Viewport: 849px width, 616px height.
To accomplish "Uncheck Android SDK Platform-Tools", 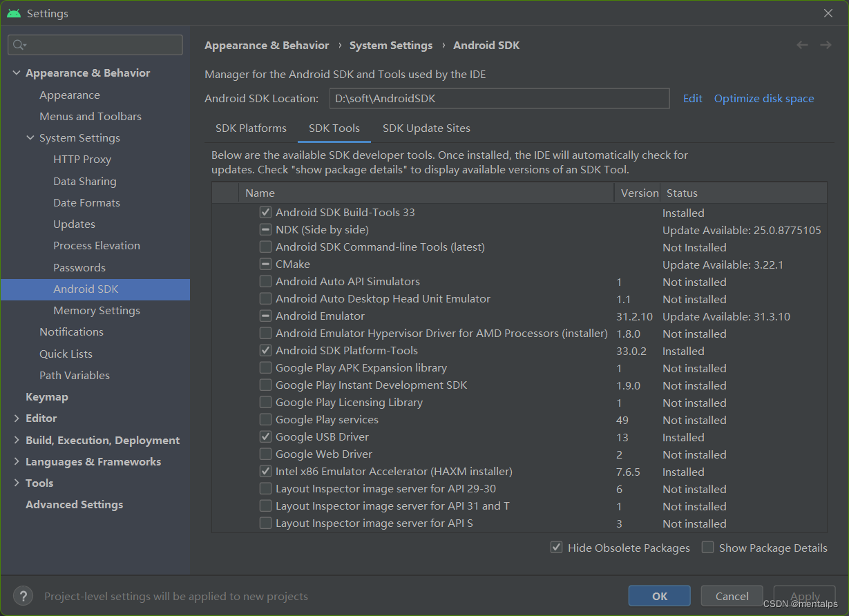I will (265, 350).
